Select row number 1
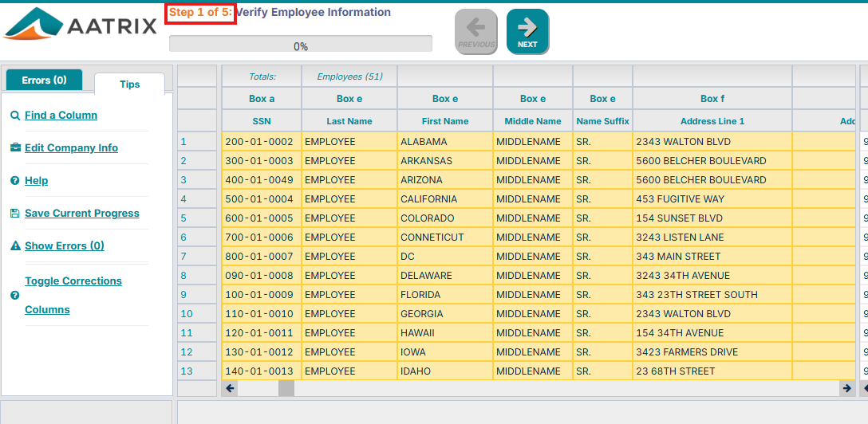 click(197, 142)
